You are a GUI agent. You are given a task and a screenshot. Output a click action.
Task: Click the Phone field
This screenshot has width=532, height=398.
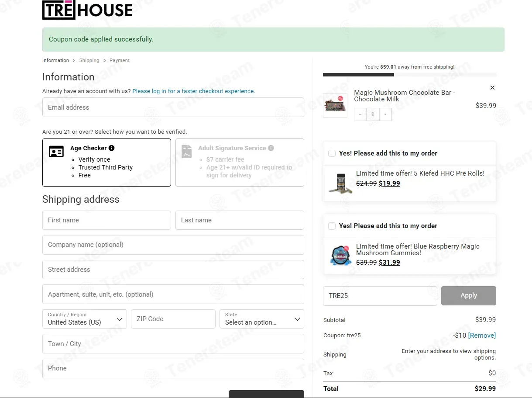173,368
